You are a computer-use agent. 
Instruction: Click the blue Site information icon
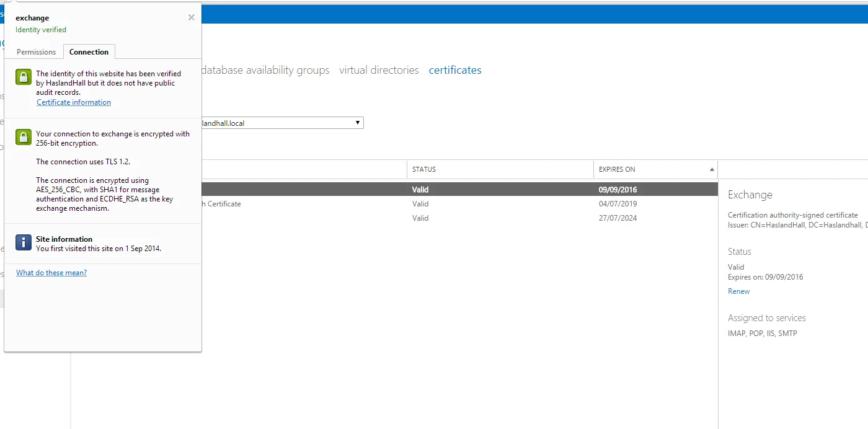(x=23, y=242)
